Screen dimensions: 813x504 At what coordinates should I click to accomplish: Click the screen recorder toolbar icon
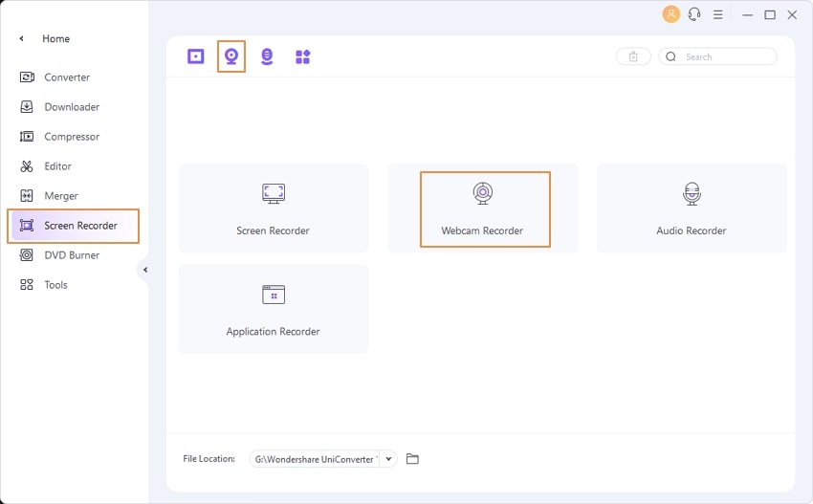195,56
